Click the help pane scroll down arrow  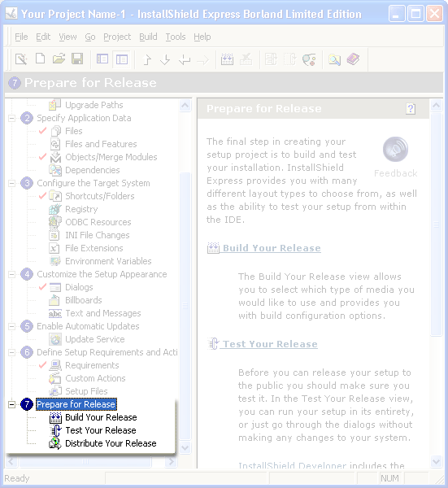436,461
